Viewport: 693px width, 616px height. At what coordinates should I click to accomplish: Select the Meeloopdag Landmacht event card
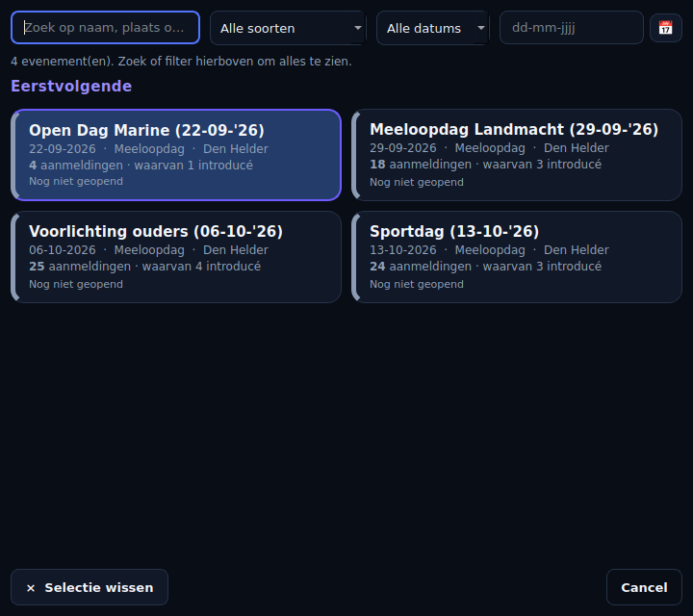coord(517,155)
